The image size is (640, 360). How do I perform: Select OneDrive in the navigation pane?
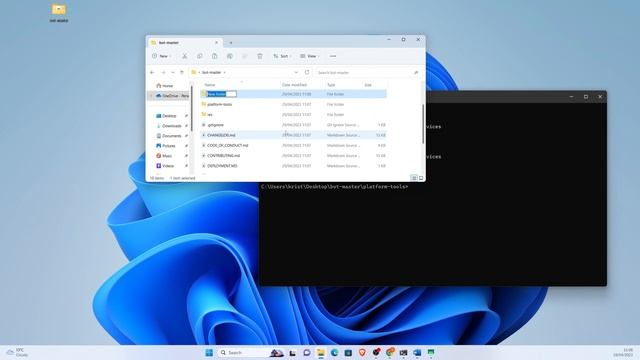click(x=172, y=96)
